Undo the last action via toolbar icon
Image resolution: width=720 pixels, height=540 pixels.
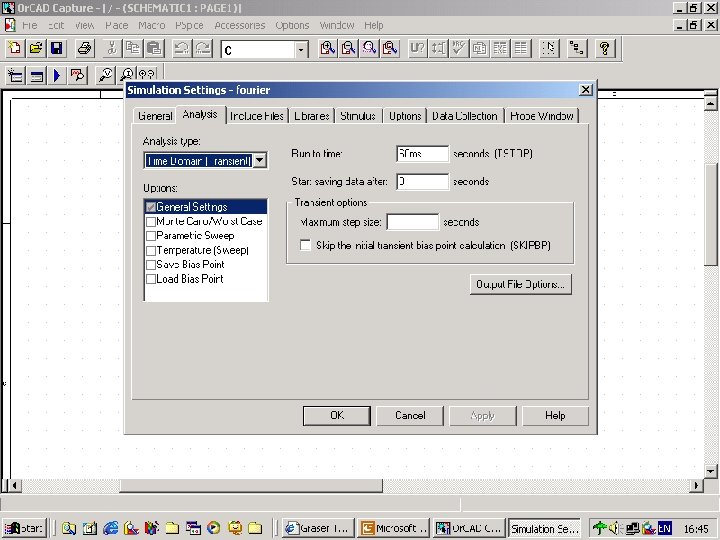181,48
